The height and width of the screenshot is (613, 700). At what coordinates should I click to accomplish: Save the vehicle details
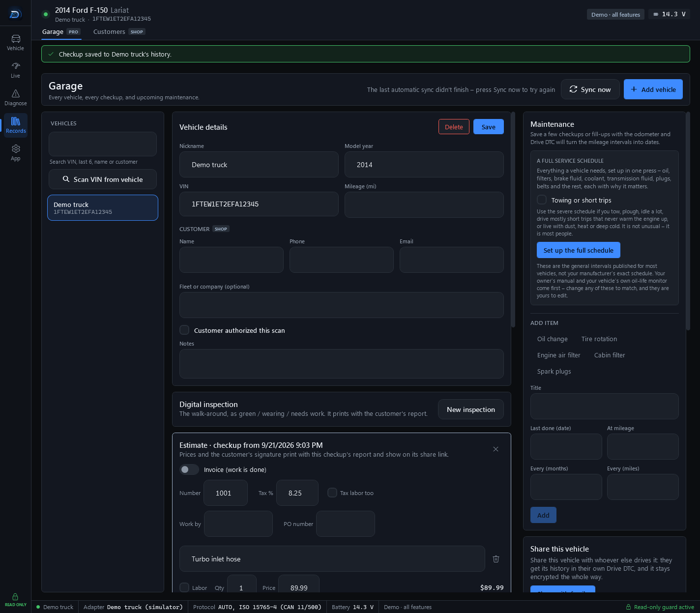point(488,127)
